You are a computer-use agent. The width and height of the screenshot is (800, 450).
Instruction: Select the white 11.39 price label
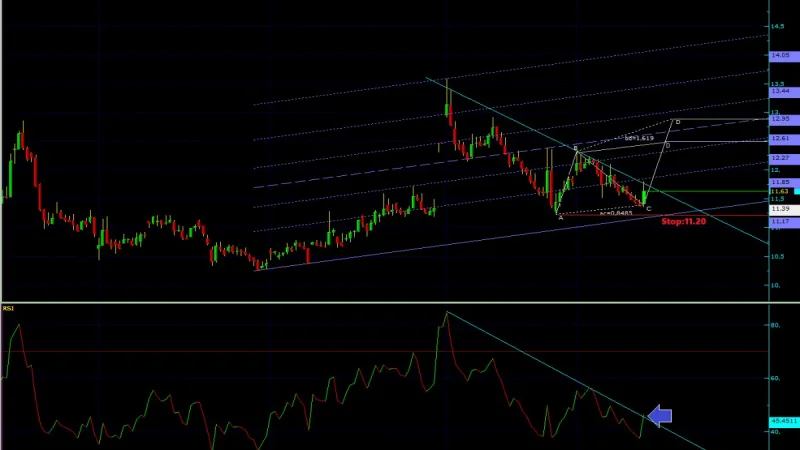coord(784,209)
